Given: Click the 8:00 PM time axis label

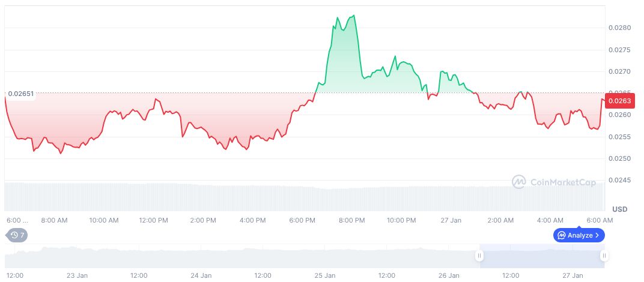Looking at the screenshot, I should 351,220.
